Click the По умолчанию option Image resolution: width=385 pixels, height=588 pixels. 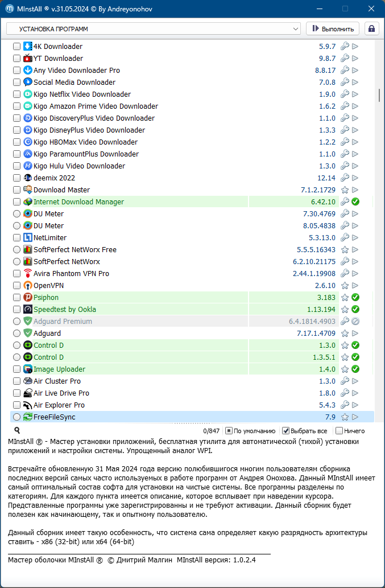251,431
